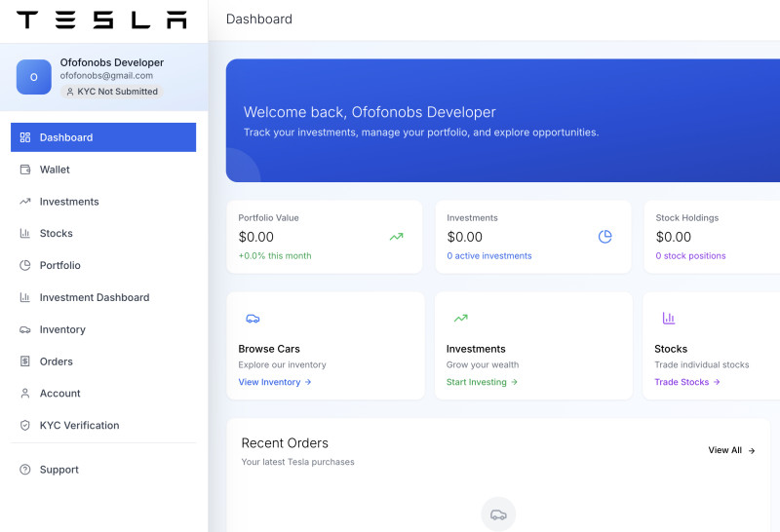Open Support in the sidebar
780x532 pixels.
pos(58,470)
